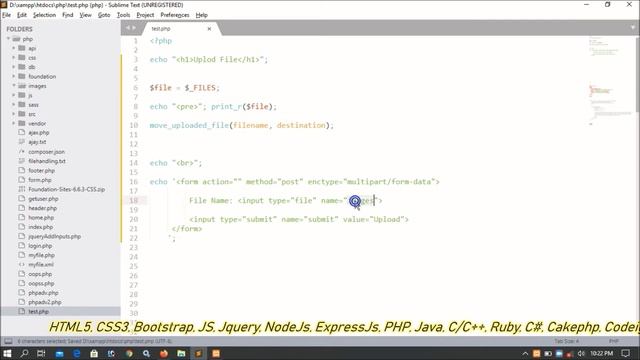Viewport: 640px width, 360px height.
Task: Change PHP syntax in status bar
Action: click(613, 341)
